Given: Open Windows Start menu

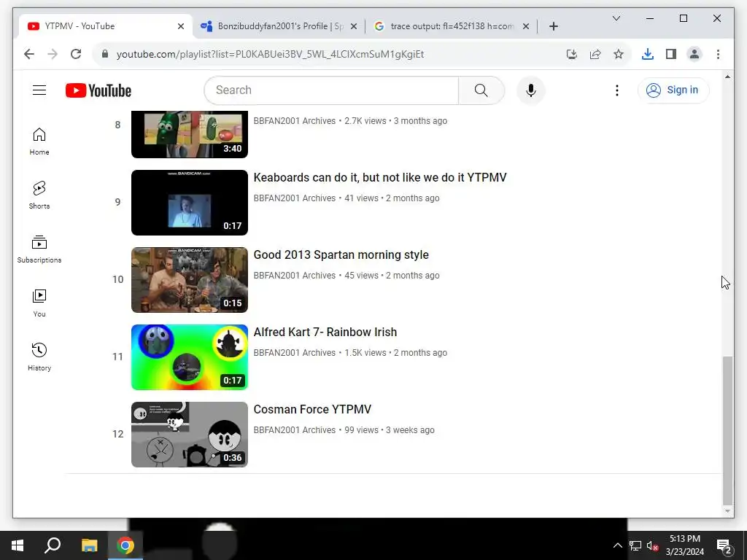Looking at the screenshot, I should 18,545.
